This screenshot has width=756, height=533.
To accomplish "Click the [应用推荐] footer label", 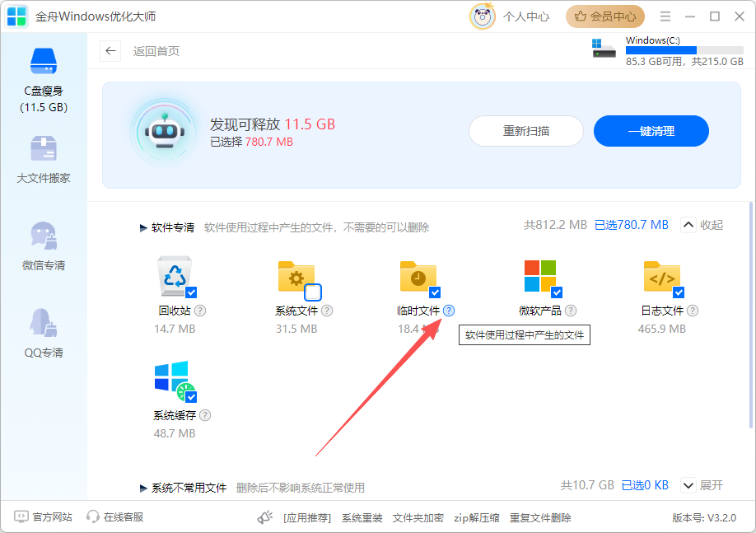I will point(307,518).
